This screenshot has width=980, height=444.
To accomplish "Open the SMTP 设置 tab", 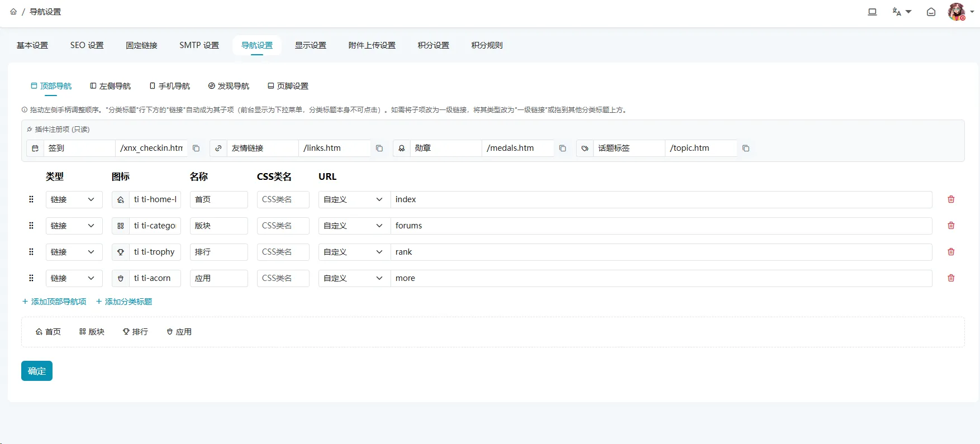I will tap(199, 45).
